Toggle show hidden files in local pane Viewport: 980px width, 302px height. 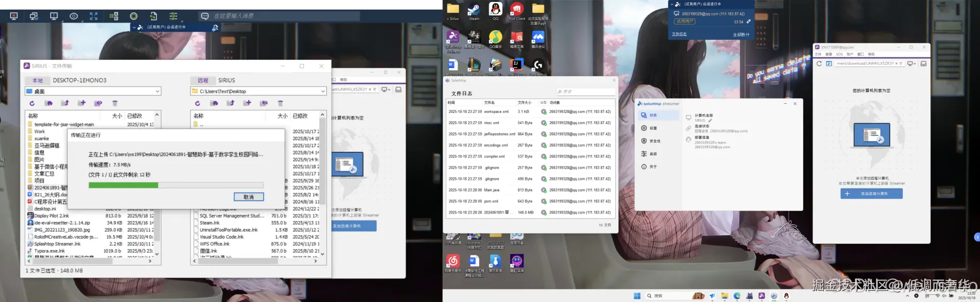98,103
